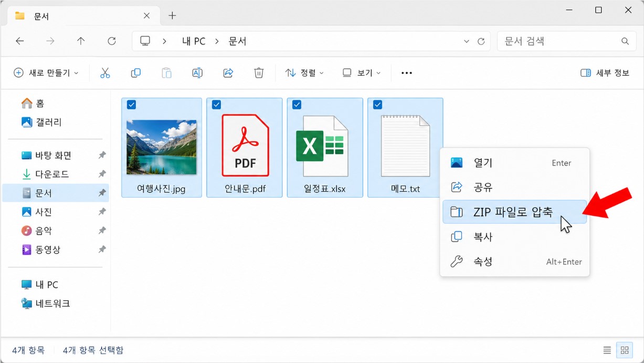Image resolution: width=644 pixels, height=363 pixels.
Task: Open 갤러리 in the sidebar
Action: point(55,122)
